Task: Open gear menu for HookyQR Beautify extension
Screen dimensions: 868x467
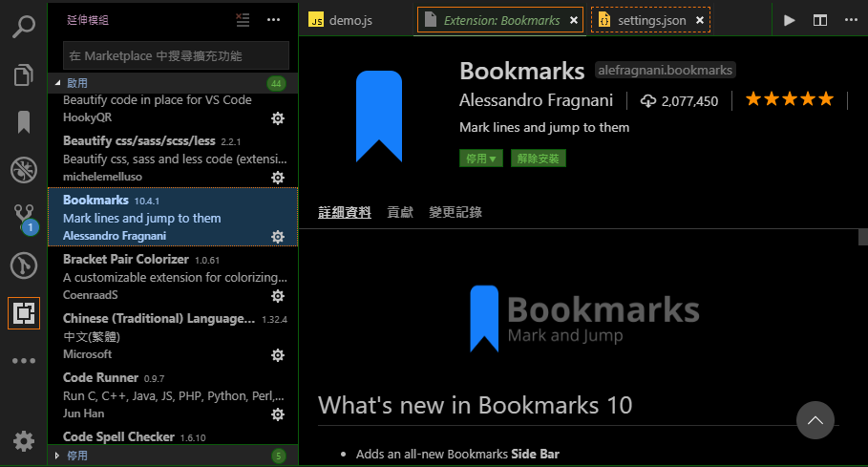Action: click(x=278, y=118)
